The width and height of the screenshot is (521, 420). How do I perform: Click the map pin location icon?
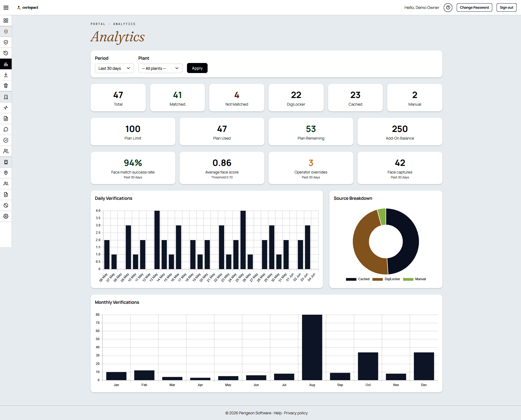click(6, 173)
